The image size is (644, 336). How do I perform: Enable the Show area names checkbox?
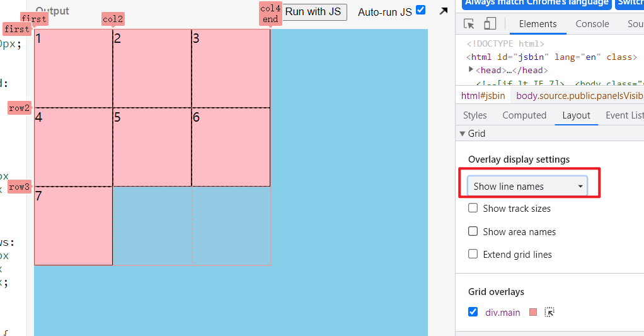[473, 231]
